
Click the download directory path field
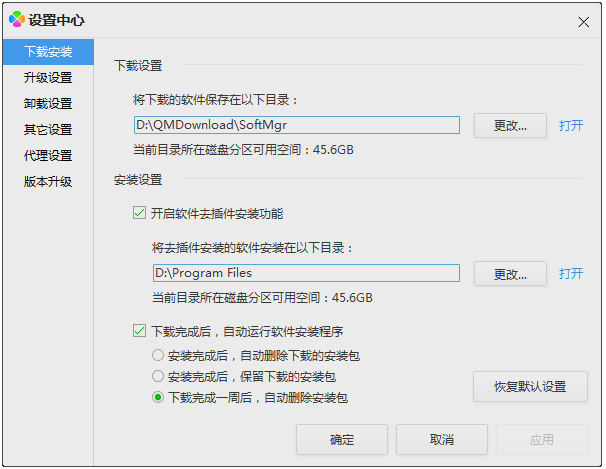(296, 125)
